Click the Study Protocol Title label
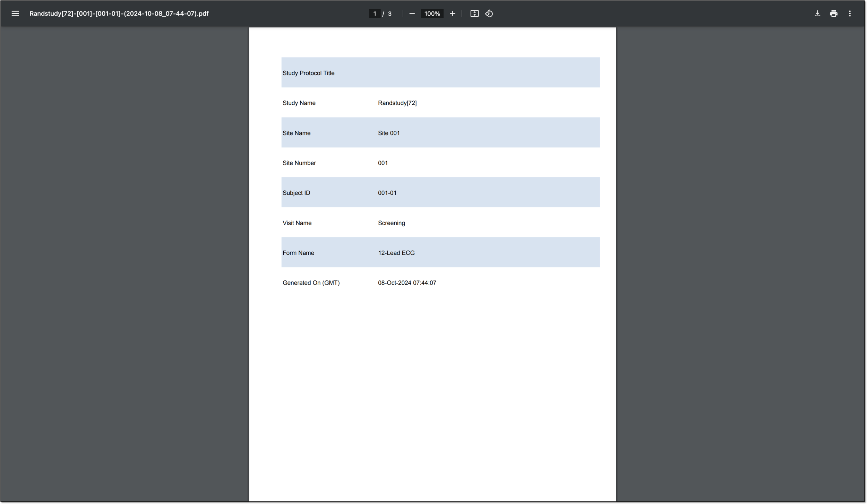The height and width of the screenshot is (504, 867). (308, 73)
